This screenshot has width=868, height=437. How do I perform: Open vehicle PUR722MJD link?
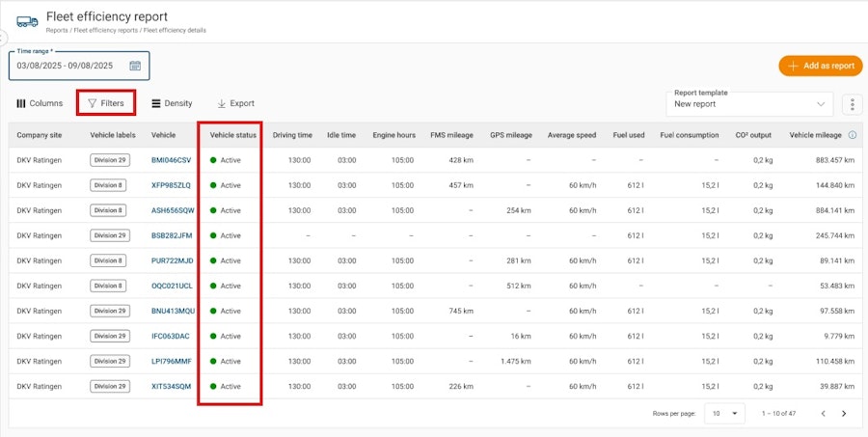click(x=173, y=260)
